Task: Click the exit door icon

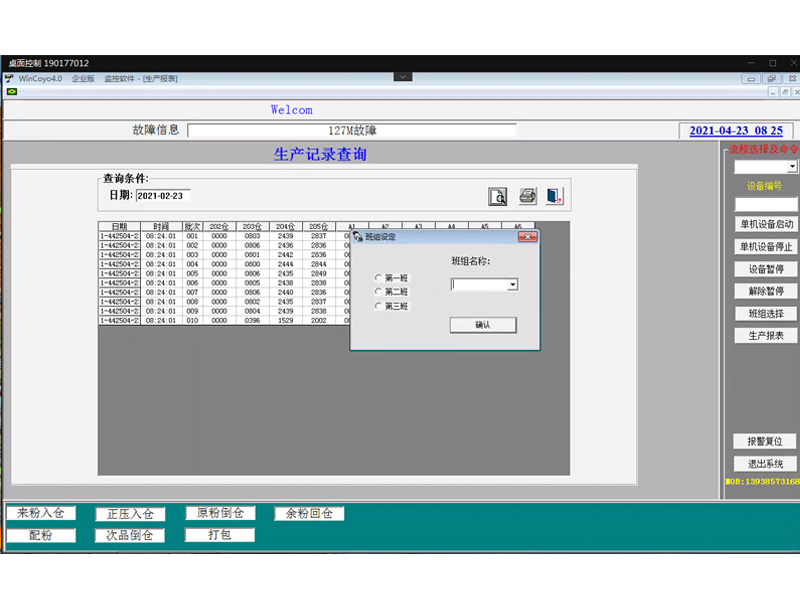Action: (555, 196)
